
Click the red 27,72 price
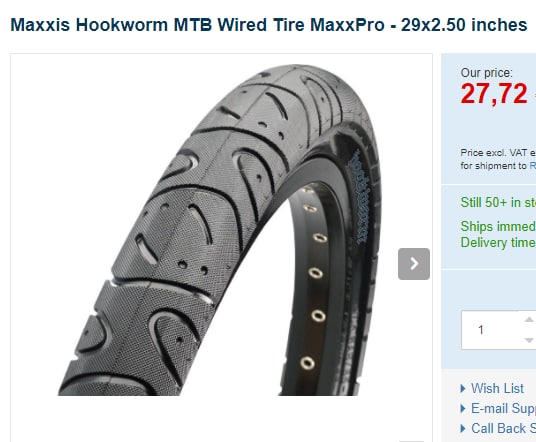tap(494, 93)
